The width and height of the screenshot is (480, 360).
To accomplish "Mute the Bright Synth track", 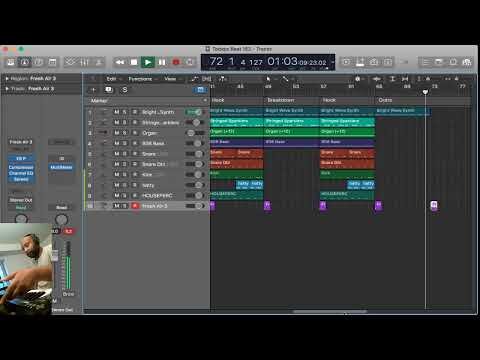I will [116, 112].
